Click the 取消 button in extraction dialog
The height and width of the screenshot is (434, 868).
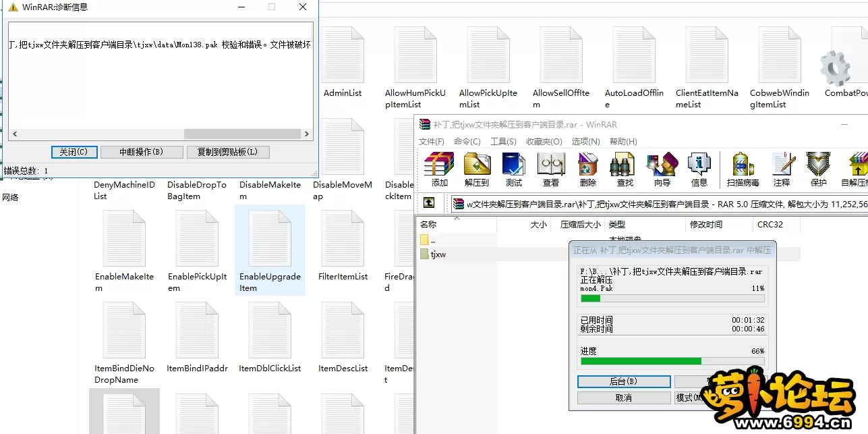pyautogui.click(x=624, y=398)
